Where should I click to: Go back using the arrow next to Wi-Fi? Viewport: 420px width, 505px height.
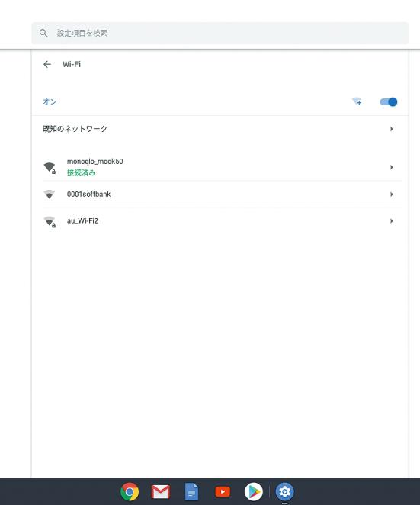[47, 64]
